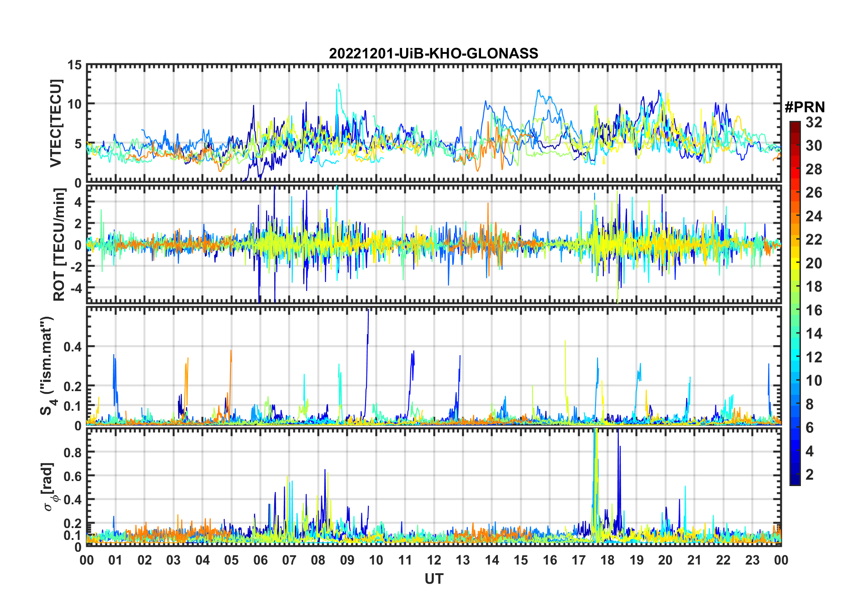Screen dimensions: 868x607
Task: Select UT axis hour label 15
Action: pos(521,560)
